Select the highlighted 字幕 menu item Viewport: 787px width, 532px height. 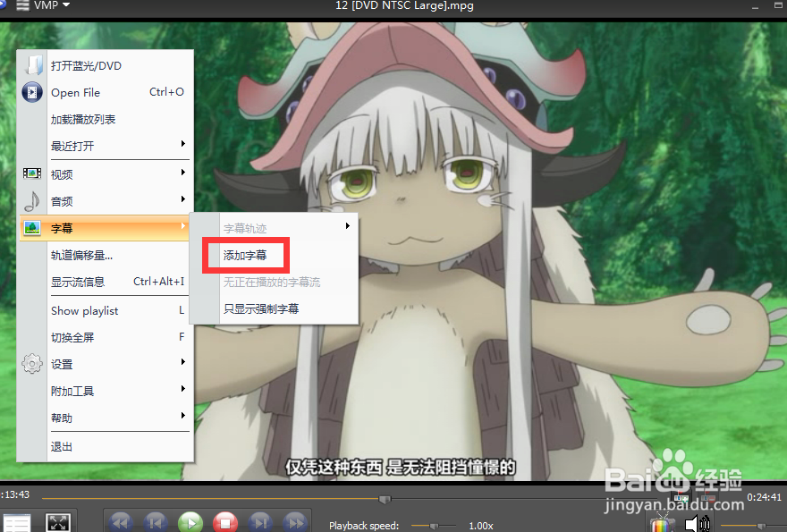coord(105,228)
